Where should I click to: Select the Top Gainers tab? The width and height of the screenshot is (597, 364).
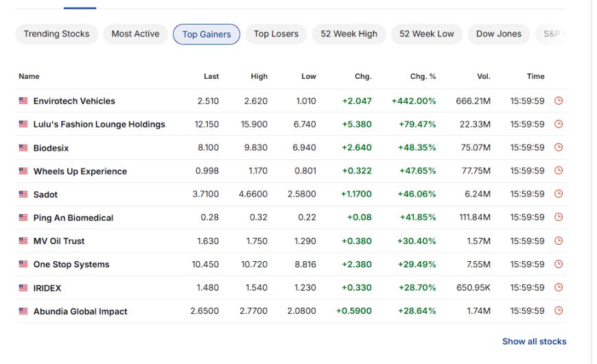(207, 34)
